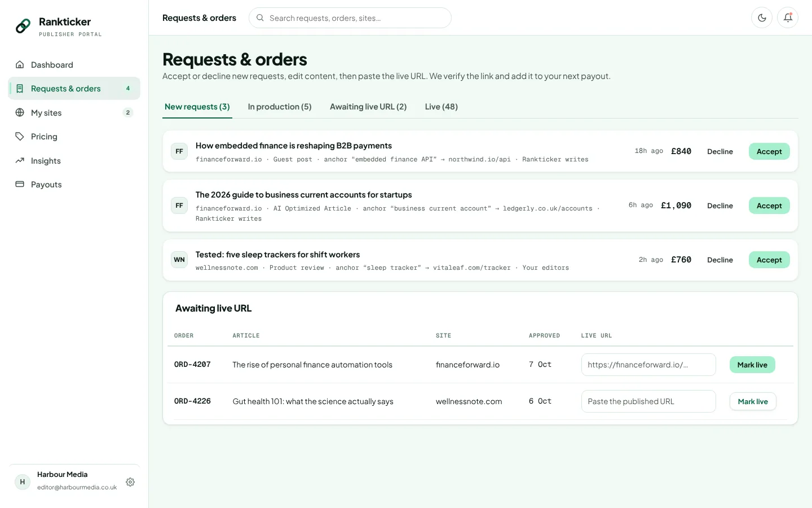Open Insights in the sidebar
This screenshot has height=508, width=812.
tap(74, 160)
